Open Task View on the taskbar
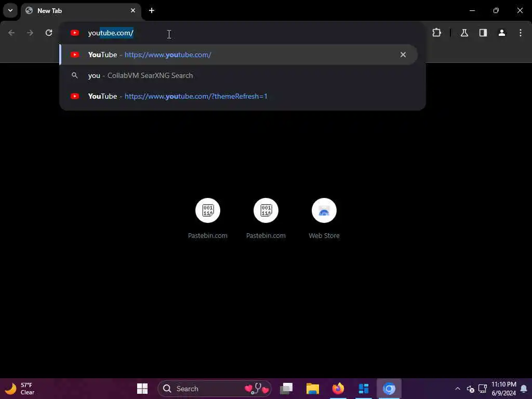Screen dimensions: 532x399 pos(286,389)
